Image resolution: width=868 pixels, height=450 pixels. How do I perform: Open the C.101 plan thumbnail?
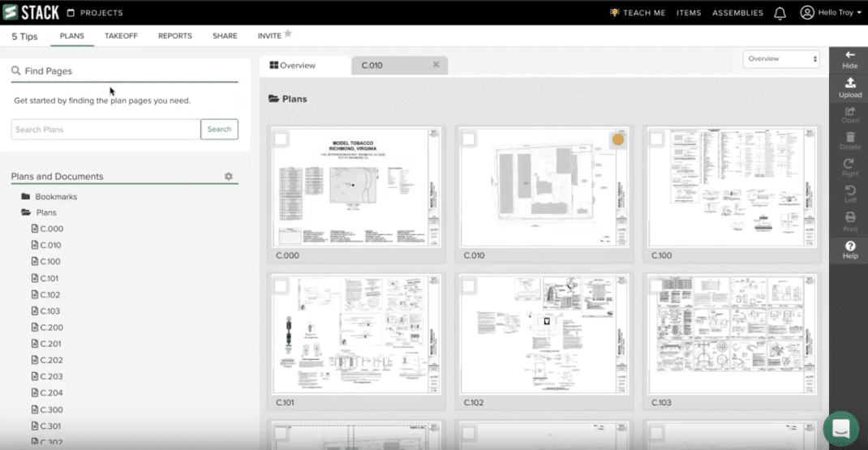click(356, 336)
